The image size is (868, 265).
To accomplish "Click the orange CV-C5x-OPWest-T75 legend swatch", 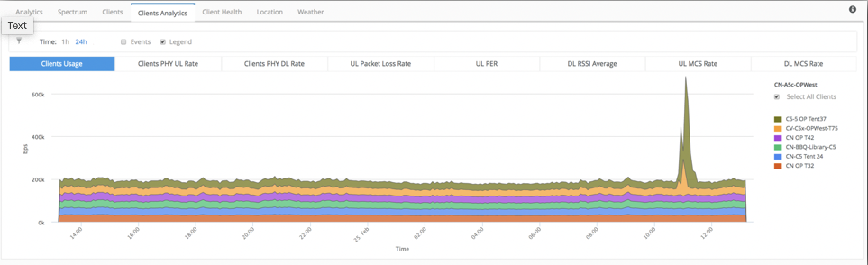I will click(x=778, y=129).
